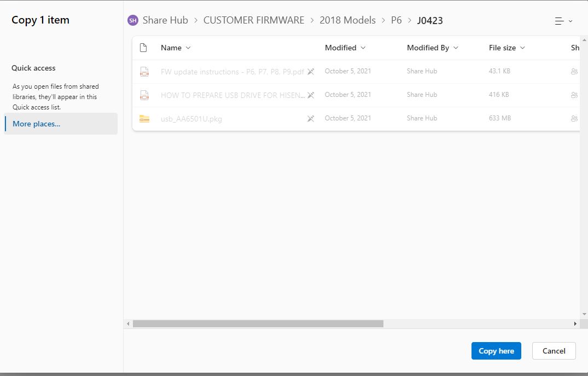Cancel the copy dialog

(x=554, y=351)
